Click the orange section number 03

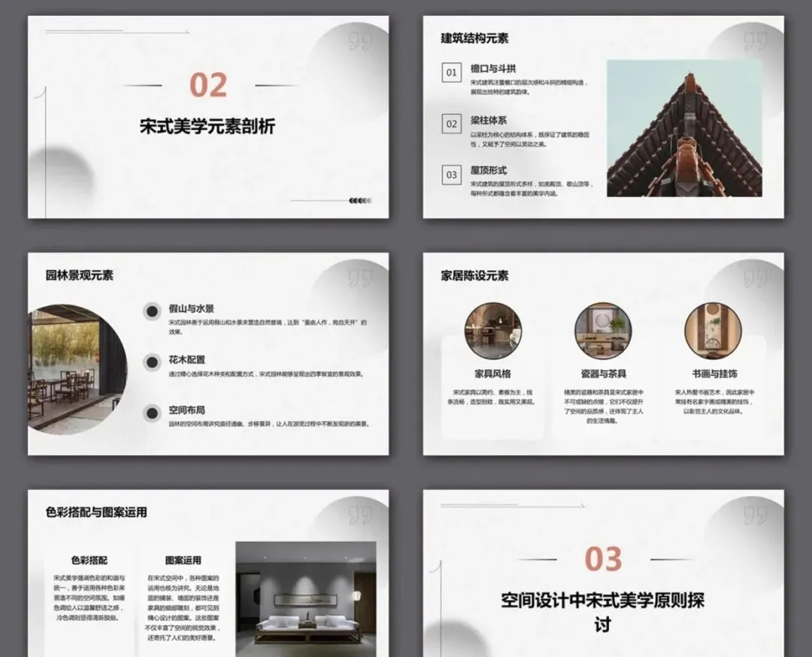603,559
